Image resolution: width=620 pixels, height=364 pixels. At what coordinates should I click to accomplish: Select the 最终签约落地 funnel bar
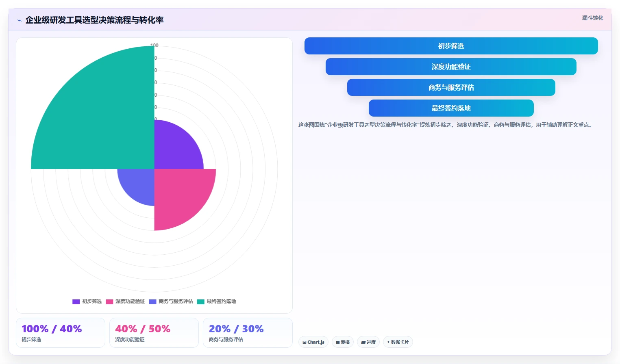pyautogui.click(x=451, y=108)
